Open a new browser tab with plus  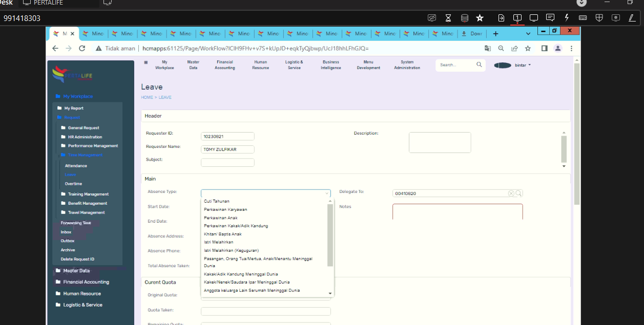tap(495, 34)
